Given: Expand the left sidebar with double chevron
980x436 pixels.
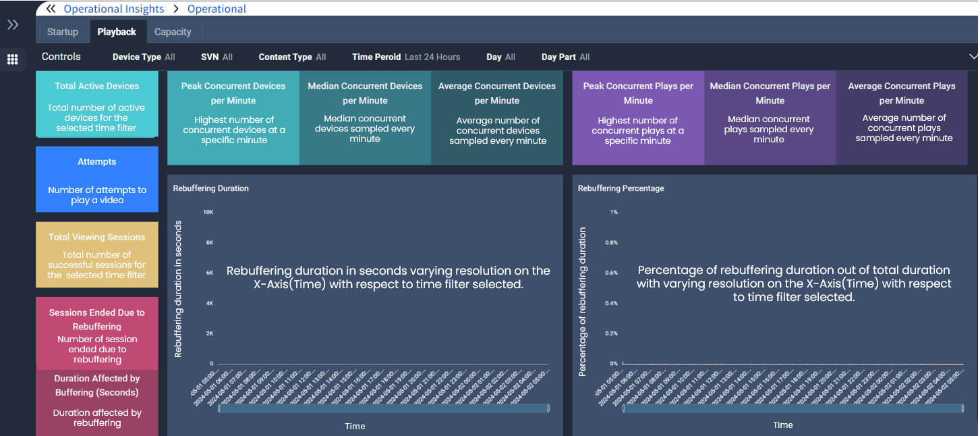Looking at the screenshot, I should 13,25.
